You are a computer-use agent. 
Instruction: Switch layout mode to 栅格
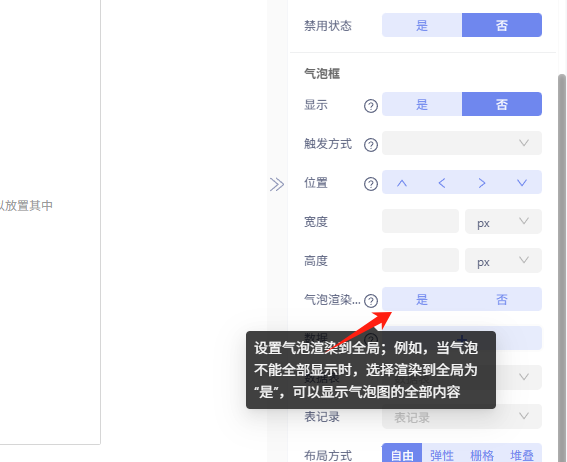482,455
